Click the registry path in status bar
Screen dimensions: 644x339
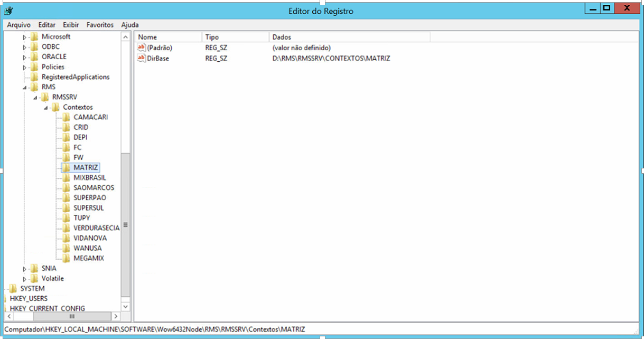point(154,329)
